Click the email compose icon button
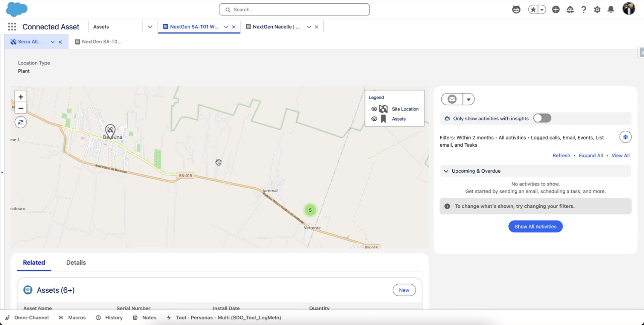The height and width of the screenshot is (325, 644). 452,99
